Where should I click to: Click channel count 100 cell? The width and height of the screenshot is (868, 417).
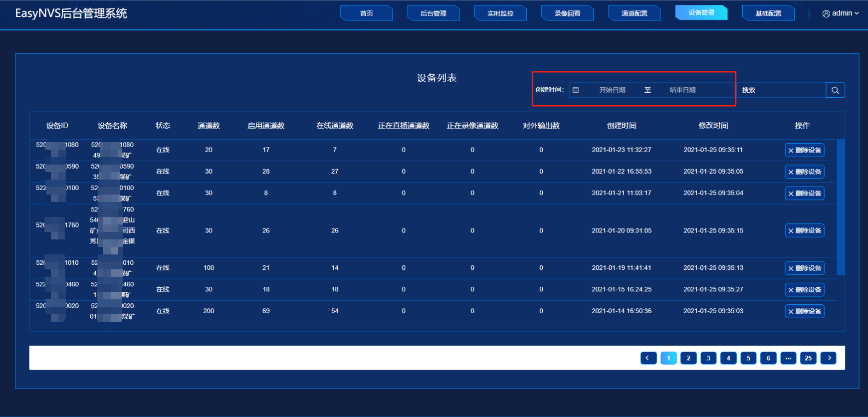point(209,268)
